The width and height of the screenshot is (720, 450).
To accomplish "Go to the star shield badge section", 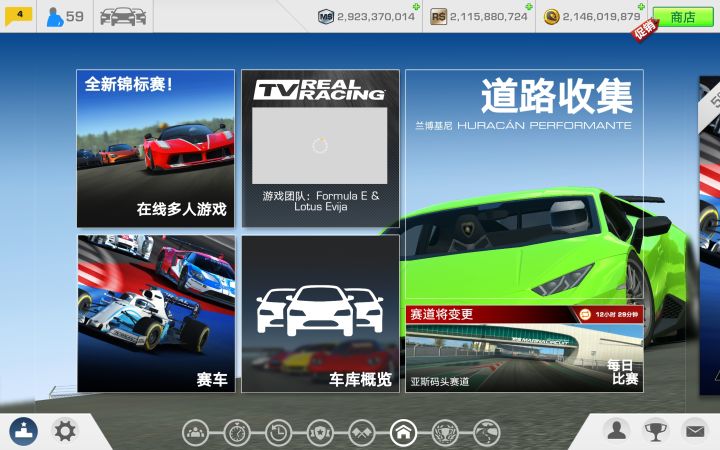I will click(320, 433).
